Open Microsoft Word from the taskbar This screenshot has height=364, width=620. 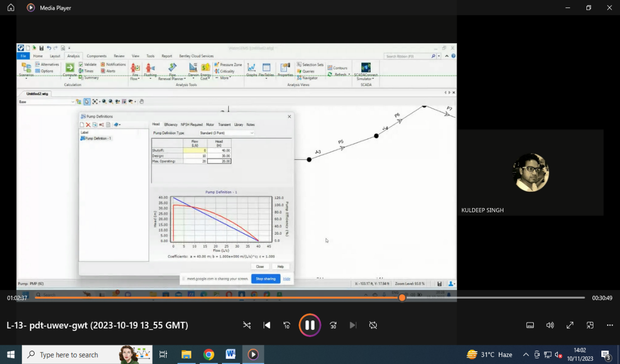231,354
